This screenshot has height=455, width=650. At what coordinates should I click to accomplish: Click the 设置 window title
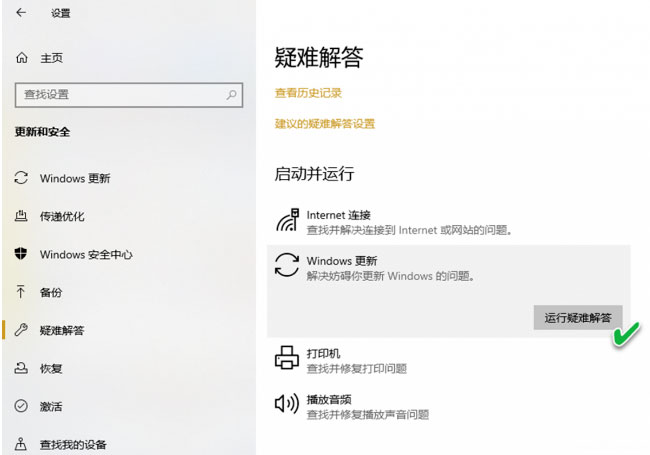click(x=61, y=13)
